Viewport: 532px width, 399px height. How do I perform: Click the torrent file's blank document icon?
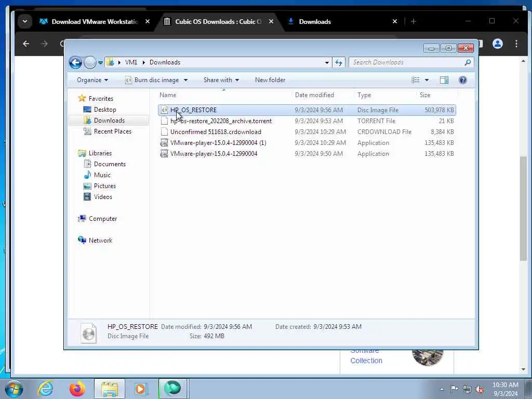(164, 121)
